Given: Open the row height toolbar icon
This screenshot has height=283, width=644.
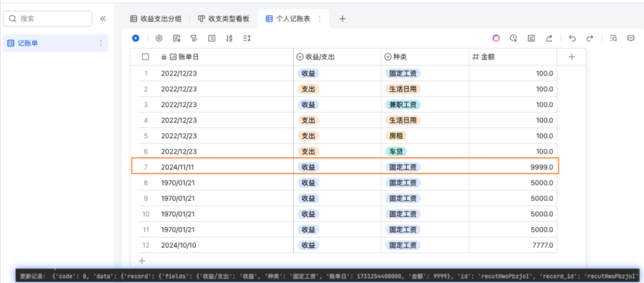Looking at the screenshot, I should [x=247, y=38].
